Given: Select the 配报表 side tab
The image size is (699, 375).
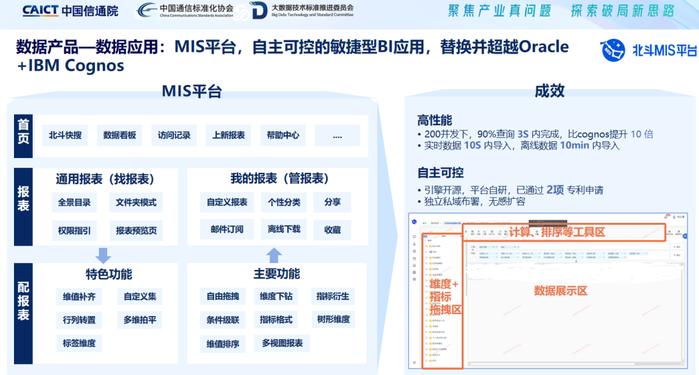Looking at the screenshot, I should [23, 313].
